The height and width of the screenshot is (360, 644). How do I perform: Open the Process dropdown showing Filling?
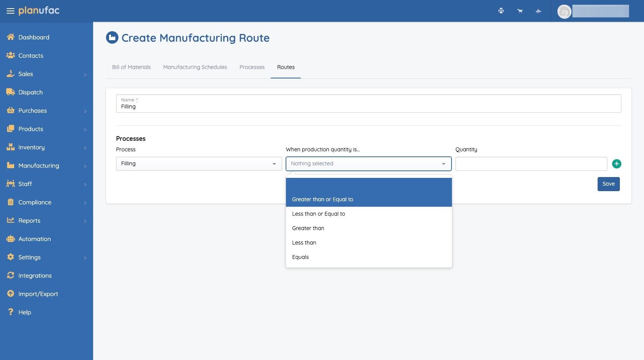pos(199,164)
